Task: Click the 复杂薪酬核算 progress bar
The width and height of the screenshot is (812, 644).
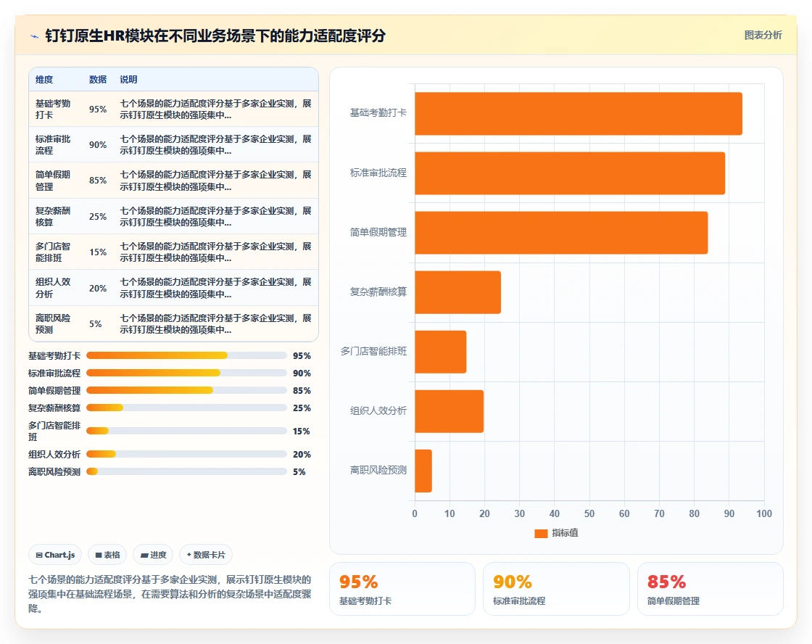Action: pyautogui.click(x=186, y=408)
